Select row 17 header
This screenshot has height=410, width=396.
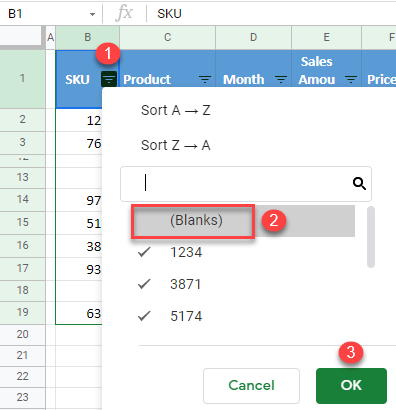click(x=22, y=269)
